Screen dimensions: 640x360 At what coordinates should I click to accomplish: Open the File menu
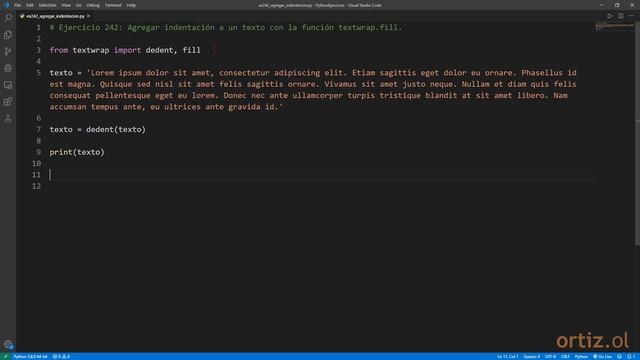point(17,5)
